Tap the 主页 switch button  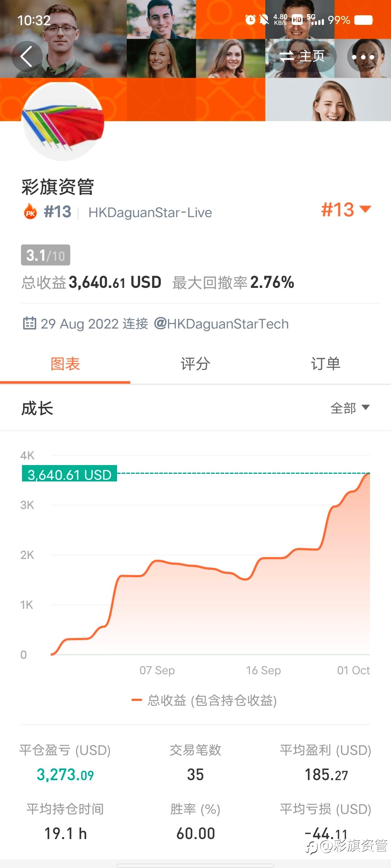(302, 56)
